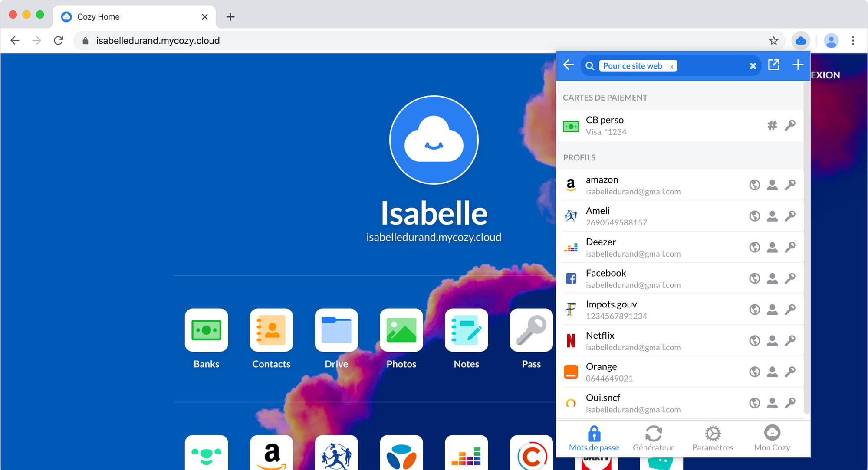Close the Cozy Home tab
This screenshot has width=868, height=470.
(x=205, y=17)
